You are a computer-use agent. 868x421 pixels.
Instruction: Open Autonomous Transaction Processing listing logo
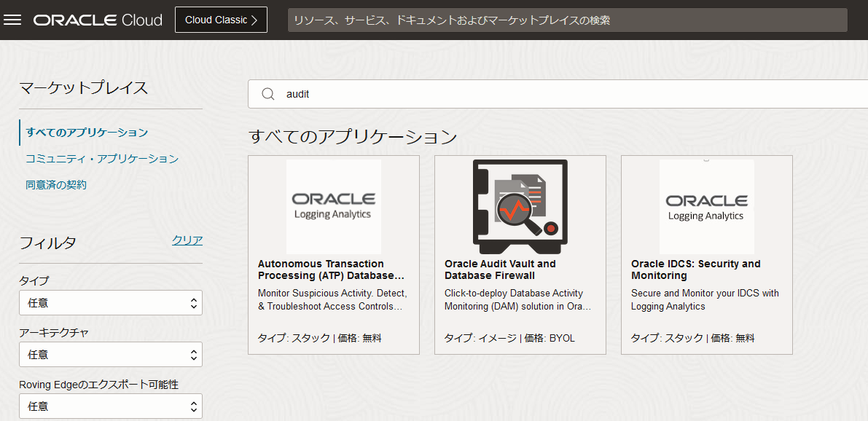click(333, 206)
